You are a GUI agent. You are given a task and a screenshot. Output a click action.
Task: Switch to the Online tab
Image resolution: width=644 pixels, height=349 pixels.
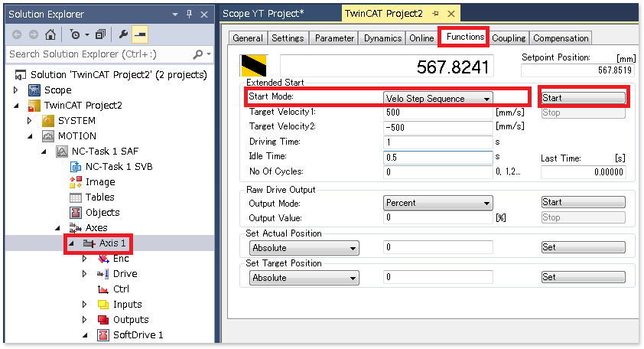point(421,38)
